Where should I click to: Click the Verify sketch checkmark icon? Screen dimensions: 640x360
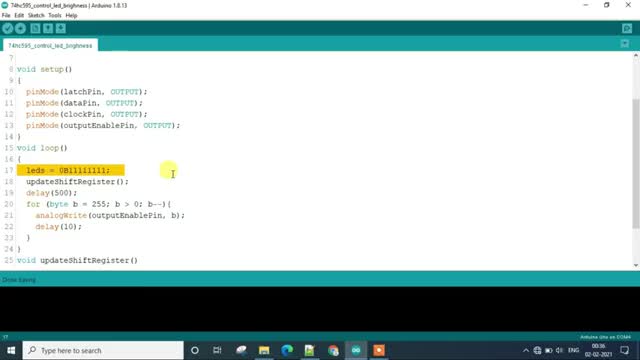pyautogui.click(x=8, y=29)
